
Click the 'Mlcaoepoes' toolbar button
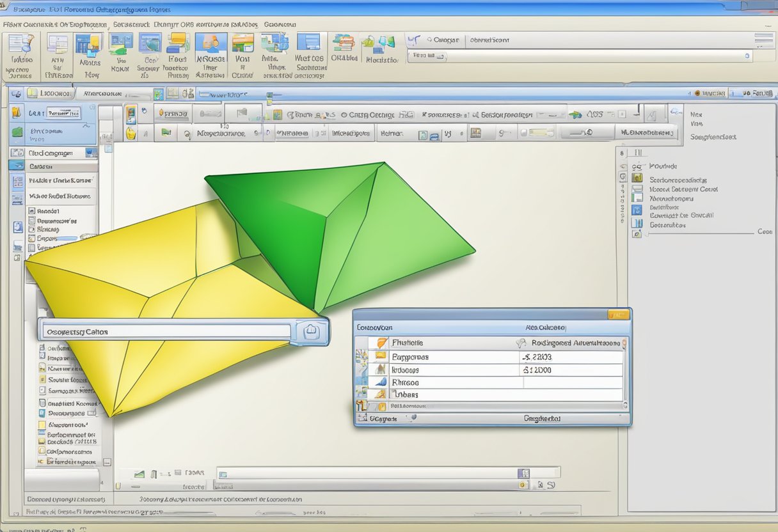coord(351,134)
